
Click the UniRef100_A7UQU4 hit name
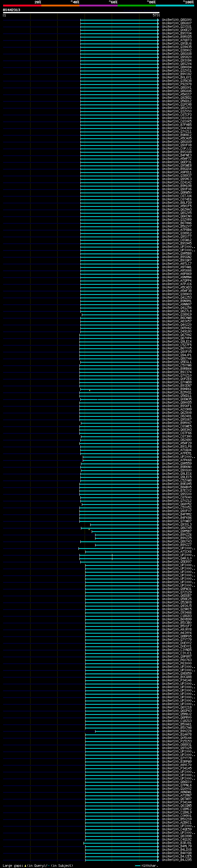pyautogui.click(x=177, y=450)
